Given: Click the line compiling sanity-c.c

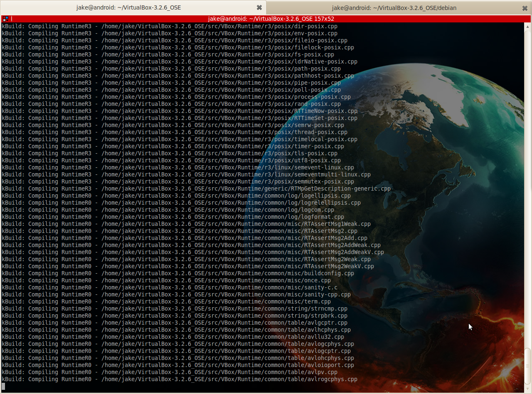Looking at the screenshot, I should tap(170, 287).
